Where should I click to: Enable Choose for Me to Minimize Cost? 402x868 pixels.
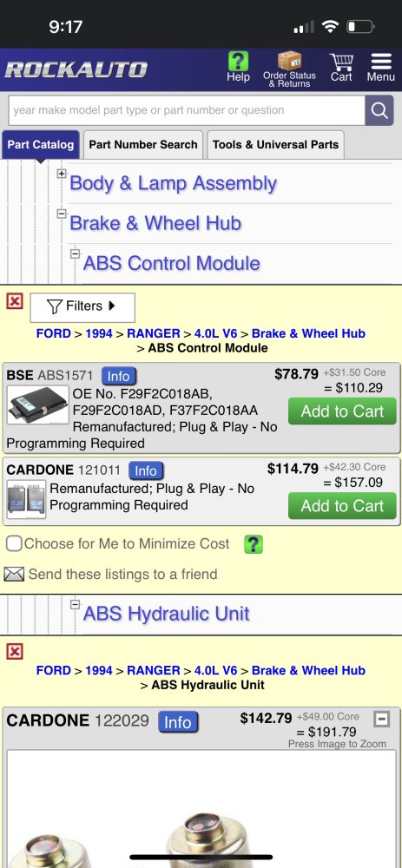click(14, 543)
